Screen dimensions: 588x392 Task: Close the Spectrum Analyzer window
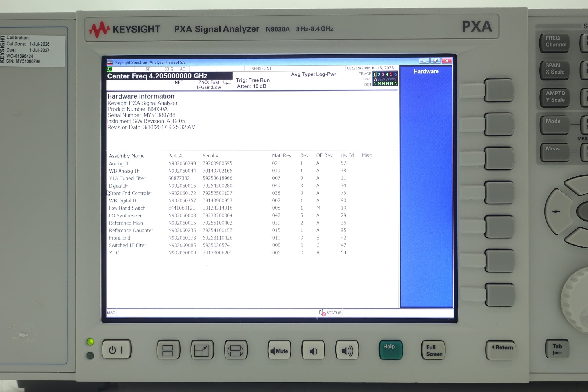point(447,61)
